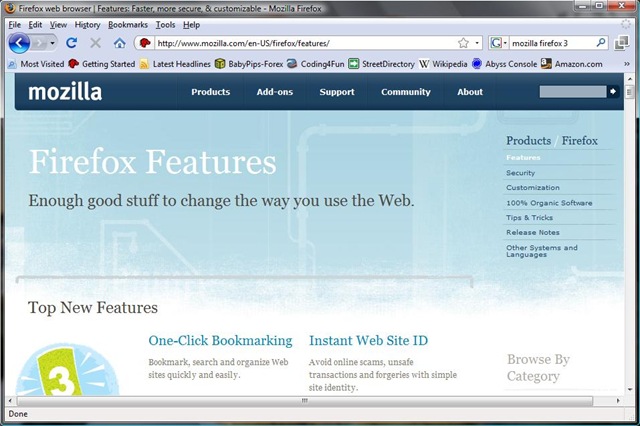Show more bookmarks with the chevron

point(627,64)
